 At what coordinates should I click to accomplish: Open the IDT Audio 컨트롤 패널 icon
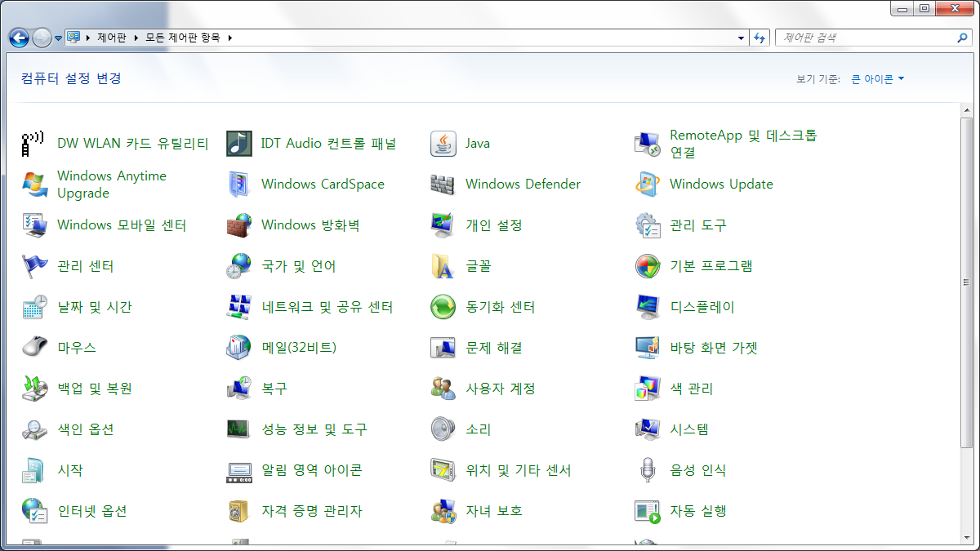239,144
